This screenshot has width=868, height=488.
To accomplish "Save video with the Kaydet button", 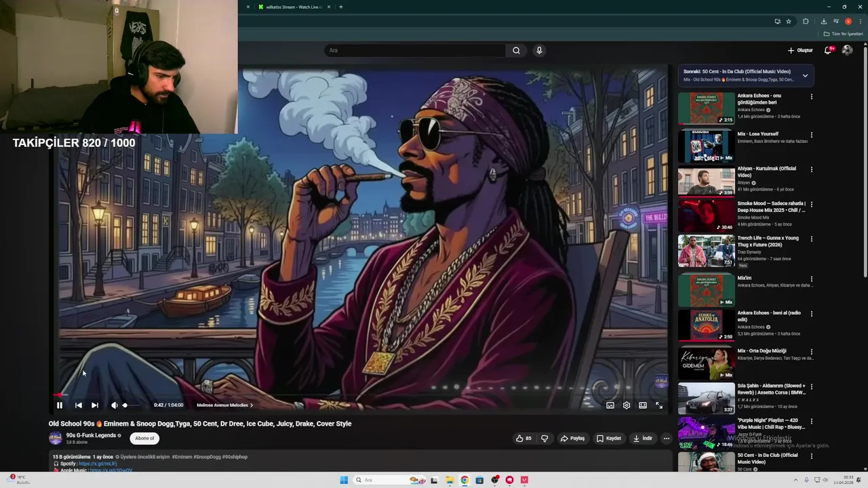I will pyautogui.click(x=609, y=439).
